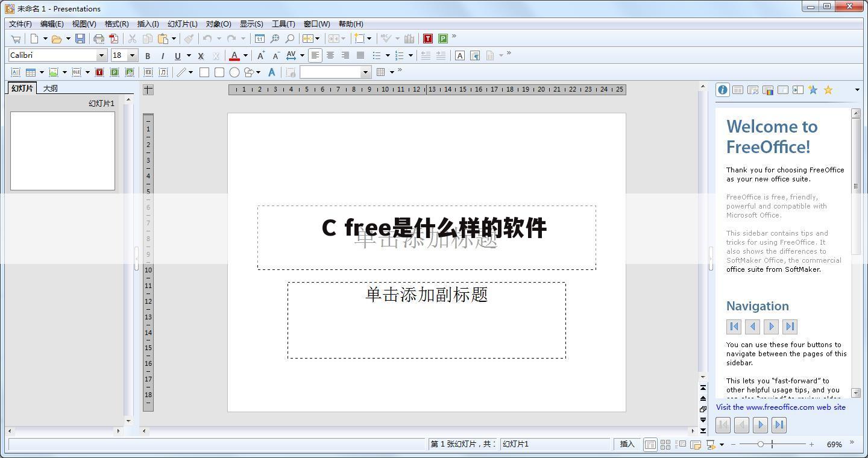Click last page button at sidebar bottom

click(779, 425)
